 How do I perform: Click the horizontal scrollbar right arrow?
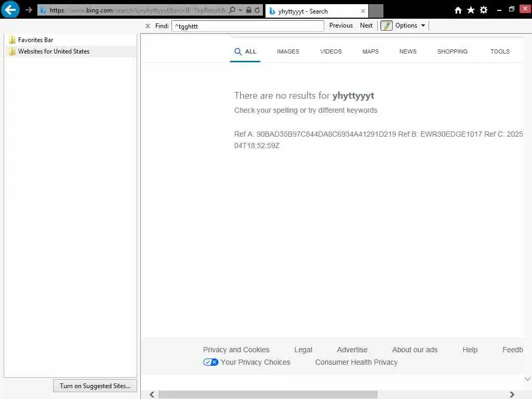coord(512,394)
